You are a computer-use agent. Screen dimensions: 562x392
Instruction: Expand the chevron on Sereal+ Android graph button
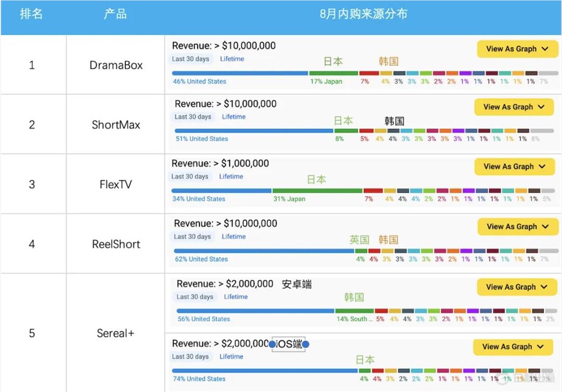point(545,287)
